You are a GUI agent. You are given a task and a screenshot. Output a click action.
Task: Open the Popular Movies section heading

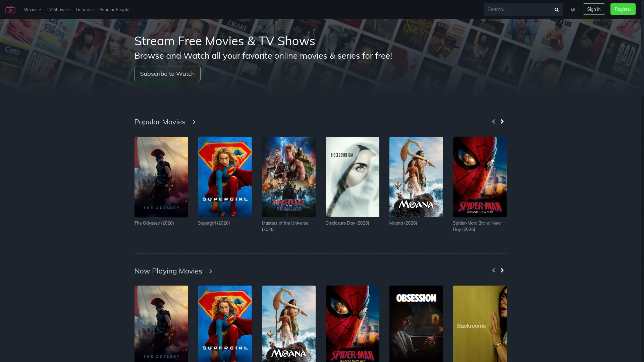[x=160, y=122]
